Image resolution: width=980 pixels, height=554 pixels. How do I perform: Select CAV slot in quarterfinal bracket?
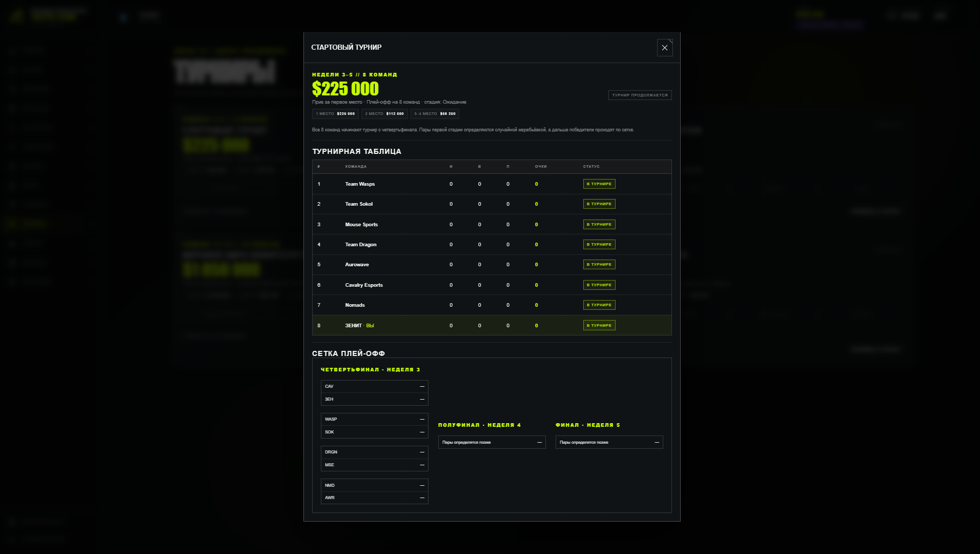[375, 387]
